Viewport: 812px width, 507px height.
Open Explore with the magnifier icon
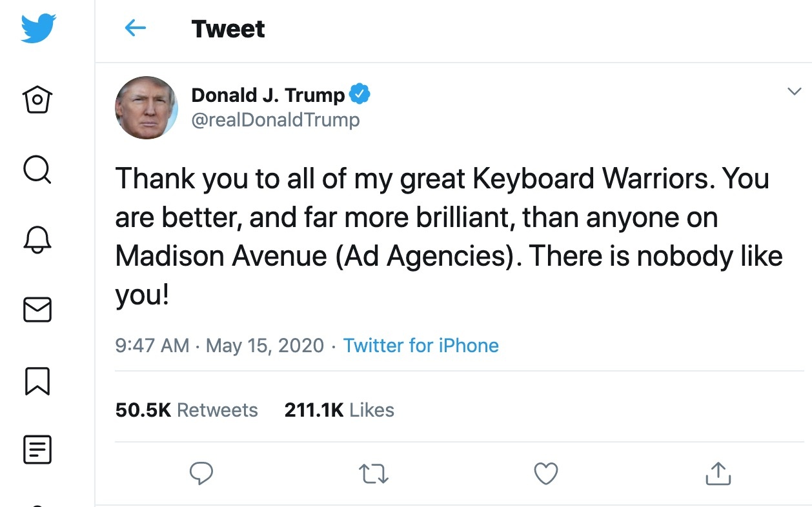[37, 170]
